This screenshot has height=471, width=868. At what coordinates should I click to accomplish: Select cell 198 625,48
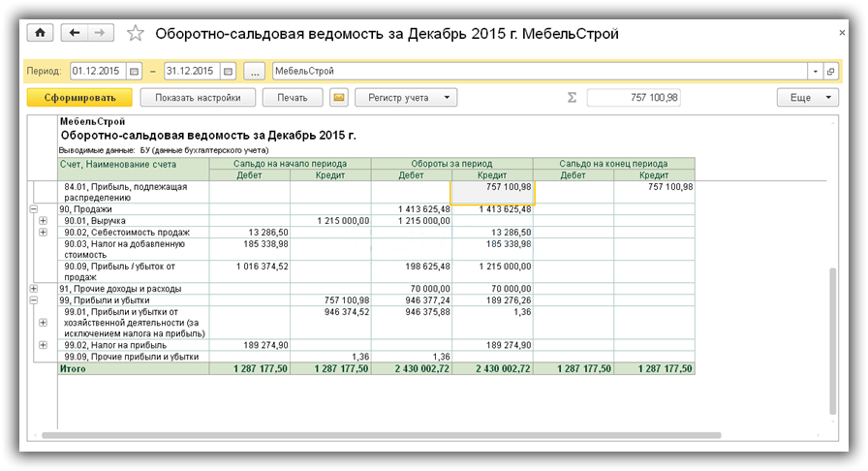click(412, 271)
